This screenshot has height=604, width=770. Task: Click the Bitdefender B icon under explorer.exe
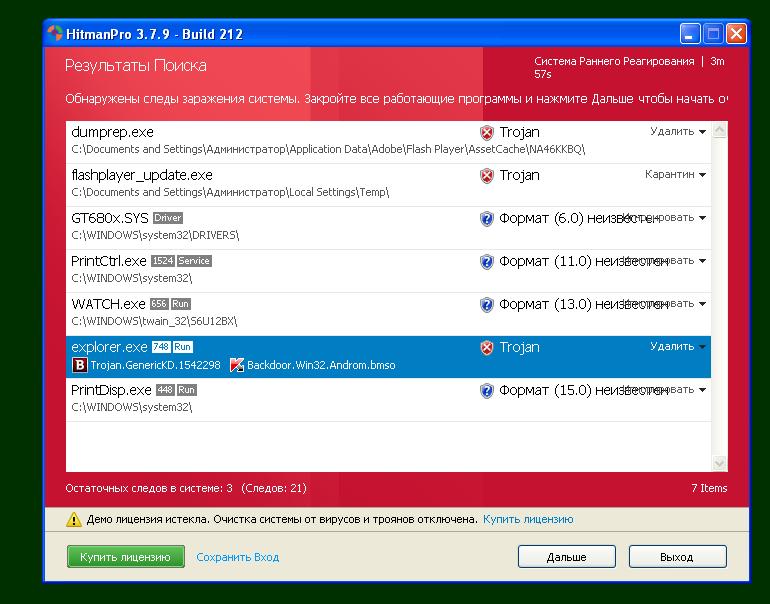(x=80, y=365)
